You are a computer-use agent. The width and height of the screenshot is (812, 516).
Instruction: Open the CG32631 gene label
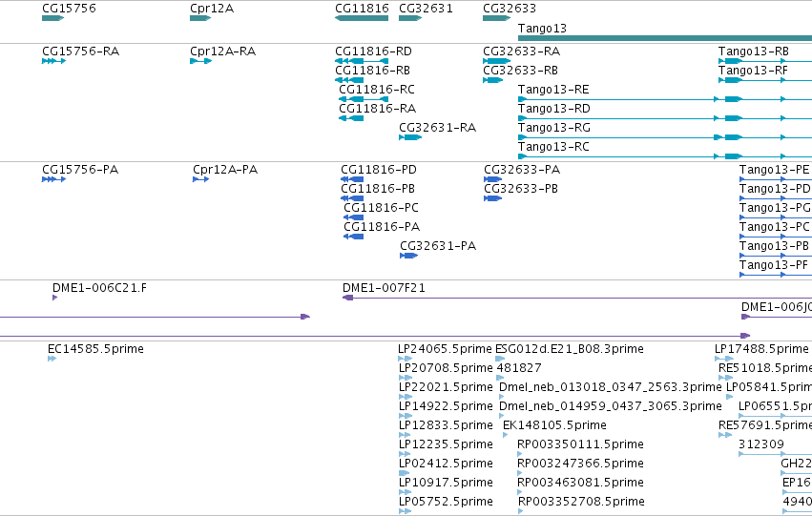click(x=426, y=9)
